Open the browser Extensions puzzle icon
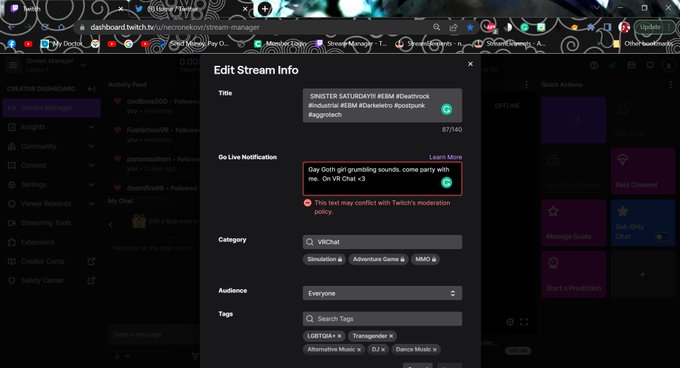 point(591,27)
